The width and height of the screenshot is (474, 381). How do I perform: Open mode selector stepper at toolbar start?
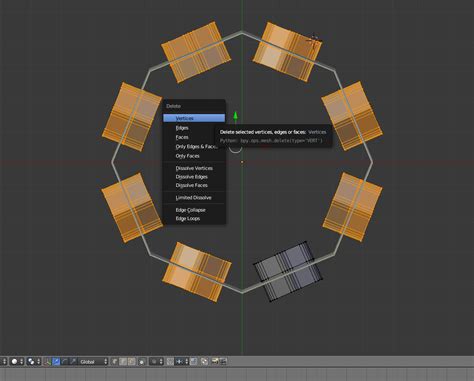4,362
